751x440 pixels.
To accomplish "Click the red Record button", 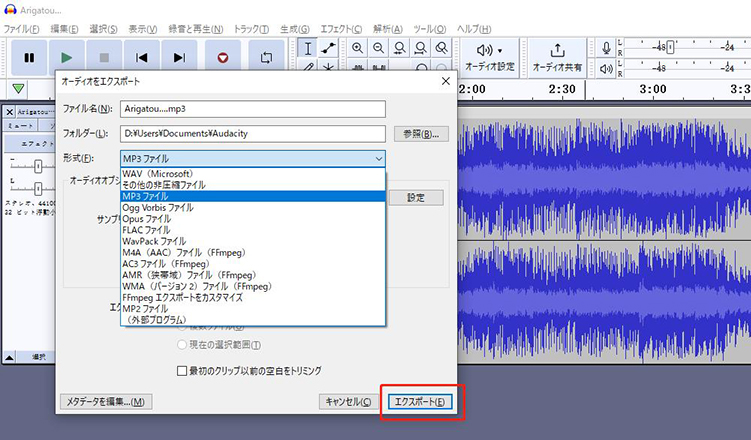I will point(223,57).
